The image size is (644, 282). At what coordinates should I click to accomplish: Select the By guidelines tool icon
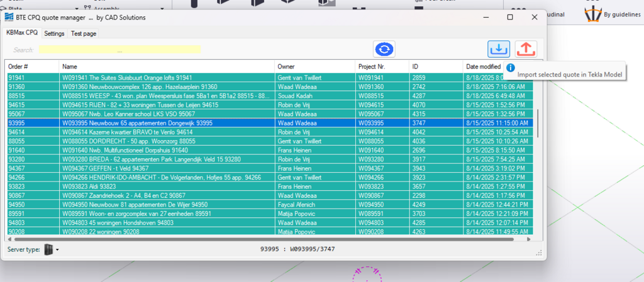[x=592, y=14]
